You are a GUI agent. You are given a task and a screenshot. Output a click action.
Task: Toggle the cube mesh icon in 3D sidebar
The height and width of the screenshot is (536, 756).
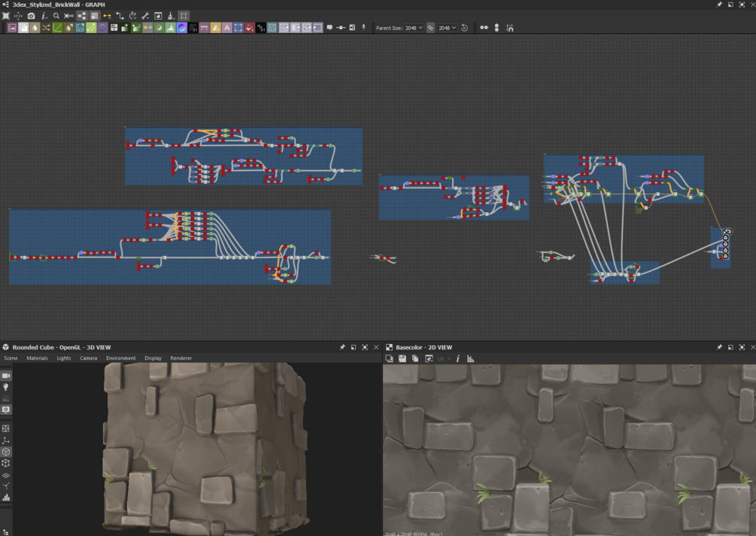[6, 452]
